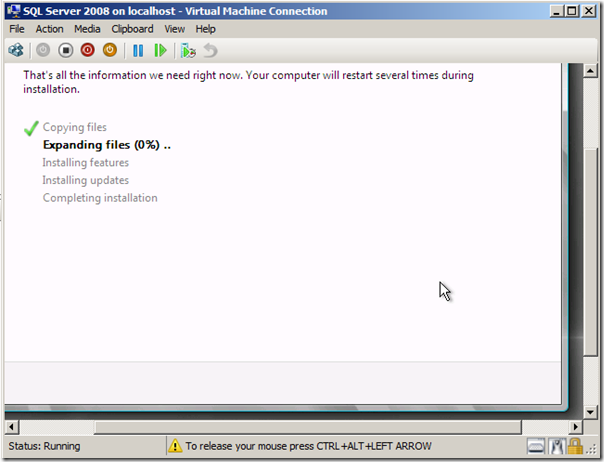Viewport: 604px width, 462px height.
Task: Click the 'Status: Running' text
Action: [x=44, y=446]
